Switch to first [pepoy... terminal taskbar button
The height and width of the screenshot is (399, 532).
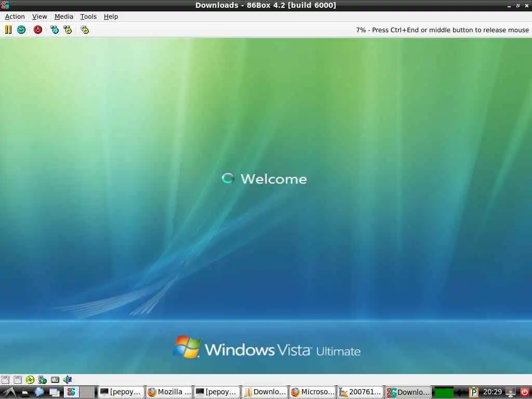click(121, 392)
